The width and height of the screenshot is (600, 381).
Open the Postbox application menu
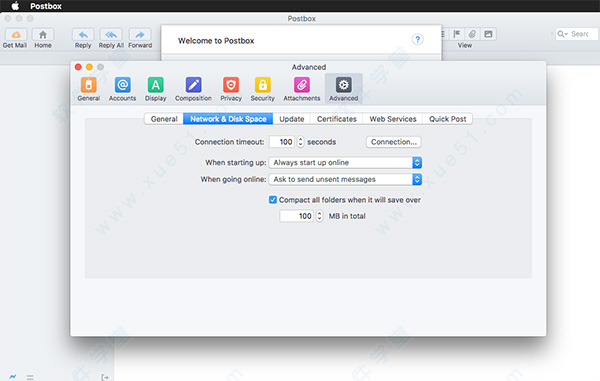(x=46, y=6)
